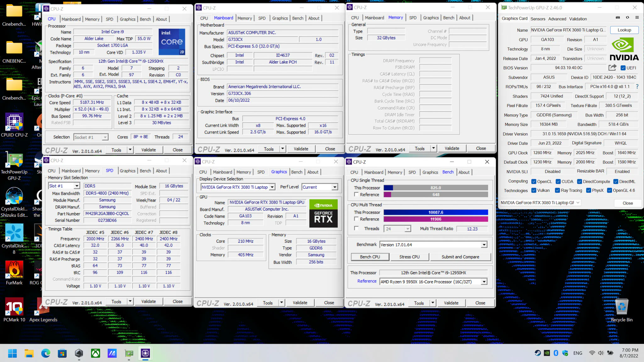The width and height of the screenshot is (644, 362).
Task: Open the Recycle Bin desktop icon
Action: tap(622, 310)
